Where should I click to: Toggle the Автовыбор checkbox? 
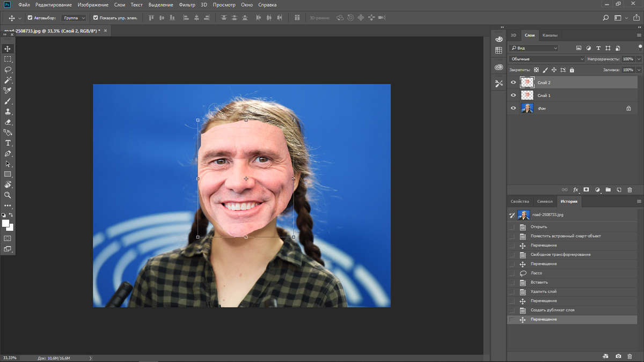(x=30, y=18)
